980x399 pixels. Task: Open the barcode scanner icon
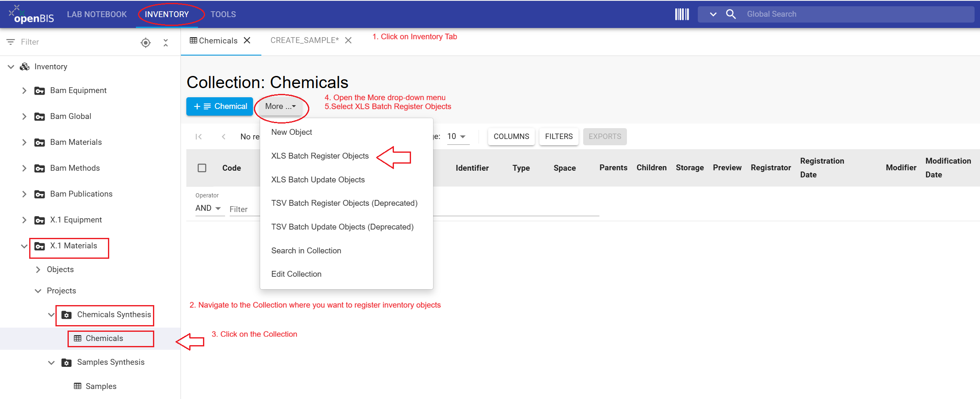(x=682, y=14)
